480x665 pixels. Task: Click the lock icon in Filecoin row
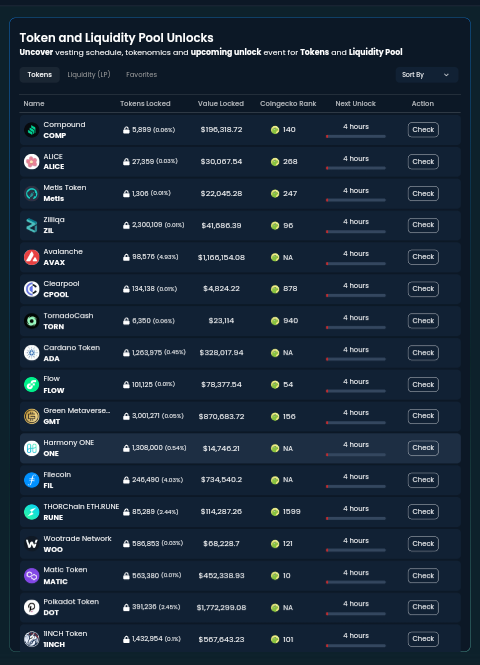pos(126,480)
